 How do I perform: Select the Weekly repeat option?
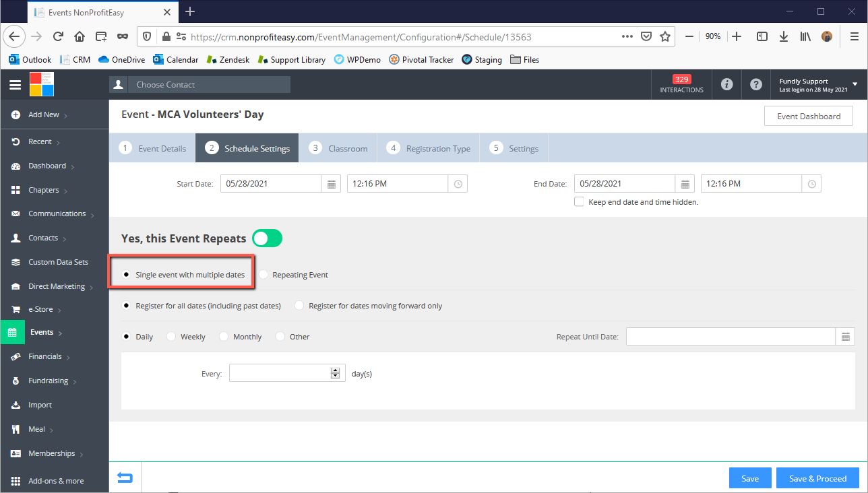point(171,337)
